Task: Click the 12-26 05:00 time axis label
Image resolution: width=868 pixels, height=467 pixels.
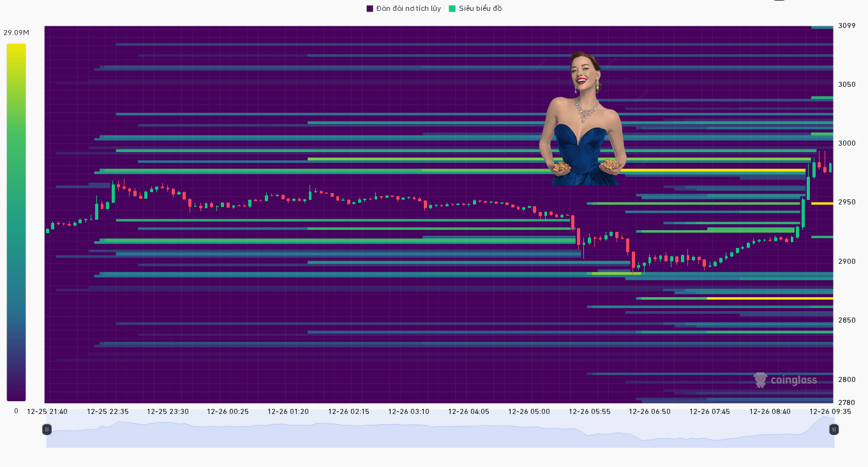Action: [529, 411]
